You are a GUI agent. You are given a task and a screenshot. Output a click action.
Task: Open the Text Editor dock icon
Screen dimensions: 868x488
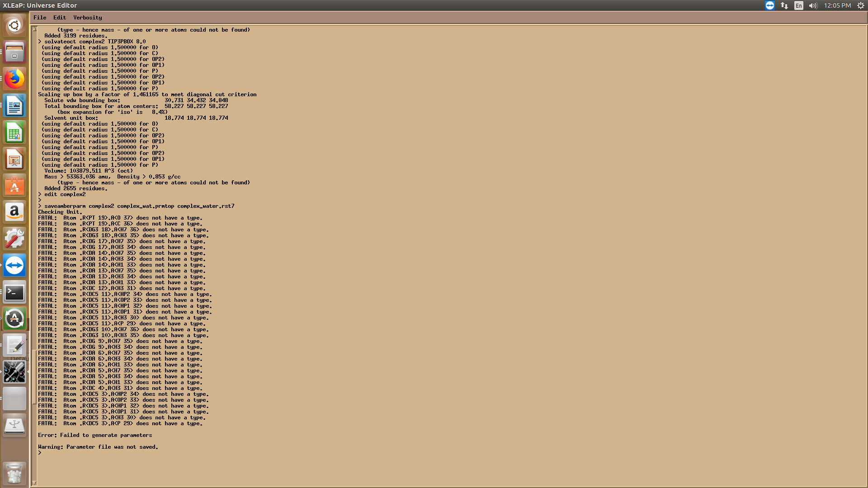14,346
